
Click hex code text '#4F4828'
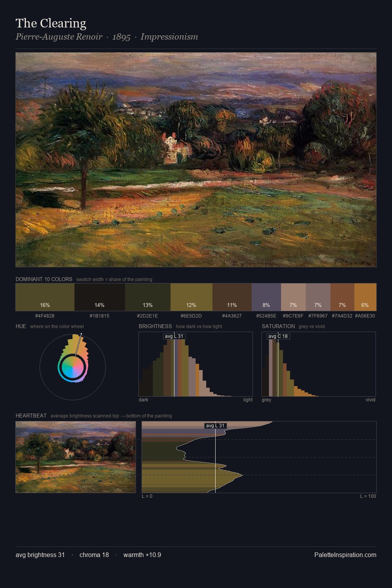pos(45,316)
